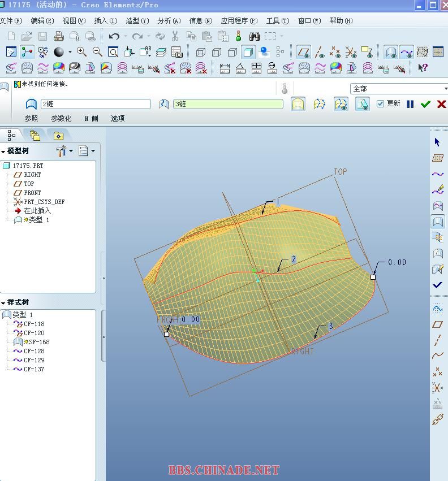Select SF-168 in the style tree
448x481 pixels.
point(36,342)
